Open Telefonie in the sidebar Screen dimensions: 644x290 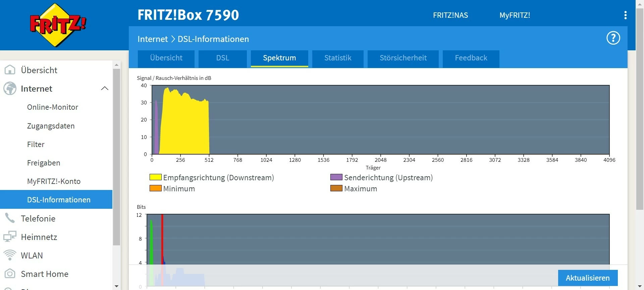(x=38, y=219)
